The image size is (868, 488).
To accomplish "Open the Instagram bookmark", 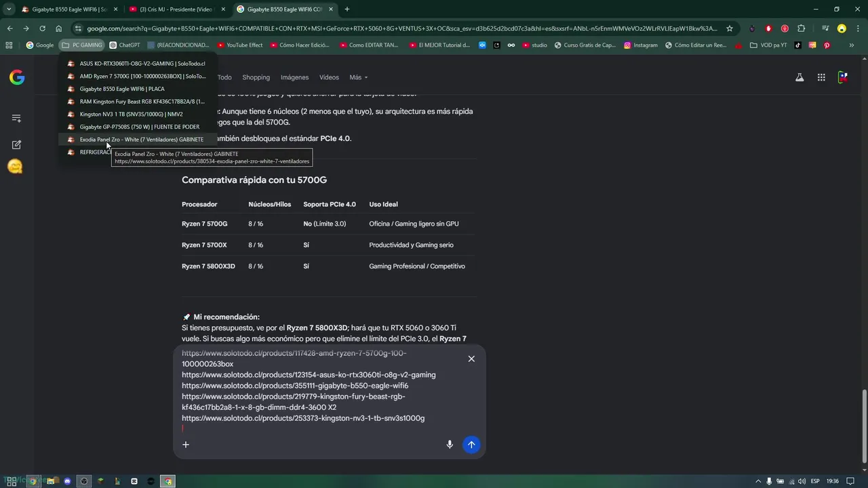I will pos(641,45).
